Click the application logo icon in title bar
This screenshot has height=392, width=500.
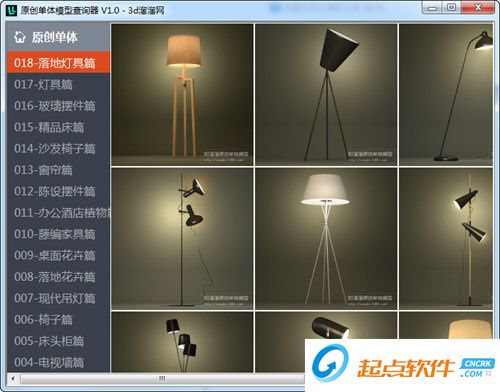11,10
